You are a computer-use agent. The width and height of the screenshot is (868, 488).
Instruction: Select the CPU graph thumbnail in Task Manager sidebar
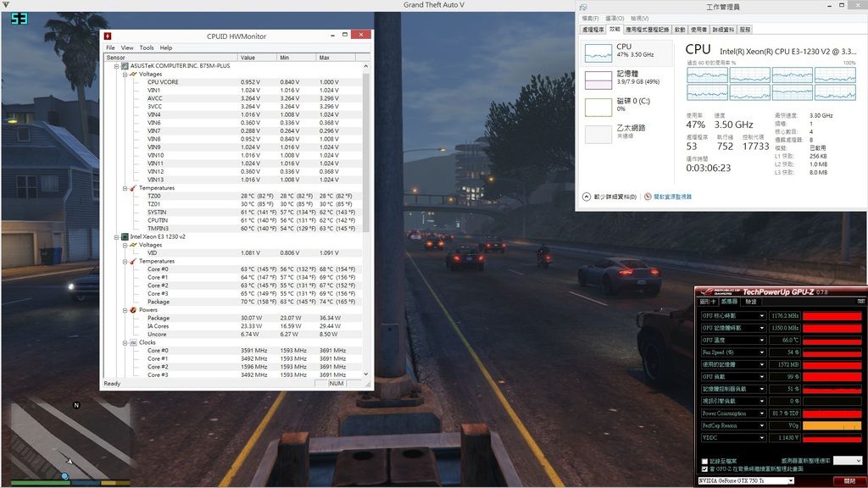(598, 53)
